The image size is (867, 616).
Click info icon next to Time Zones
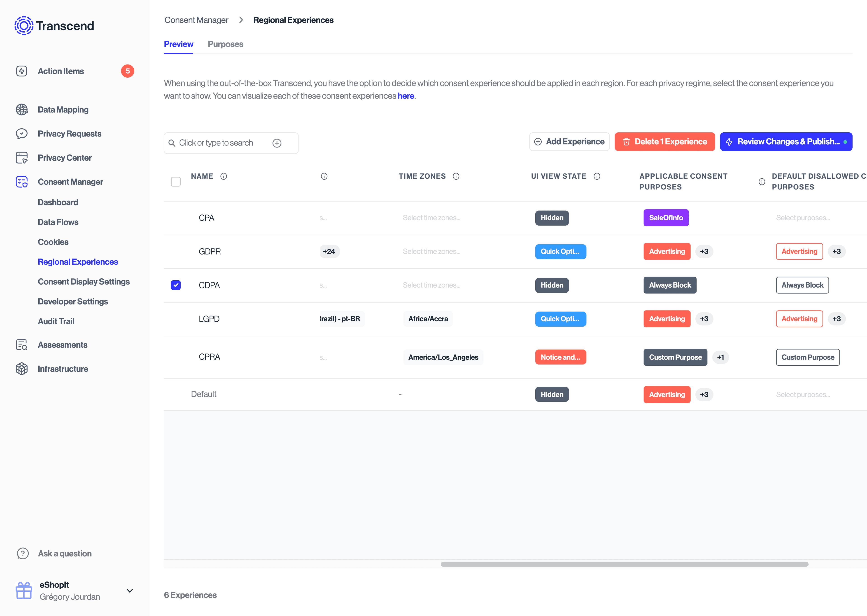(456, 176)
